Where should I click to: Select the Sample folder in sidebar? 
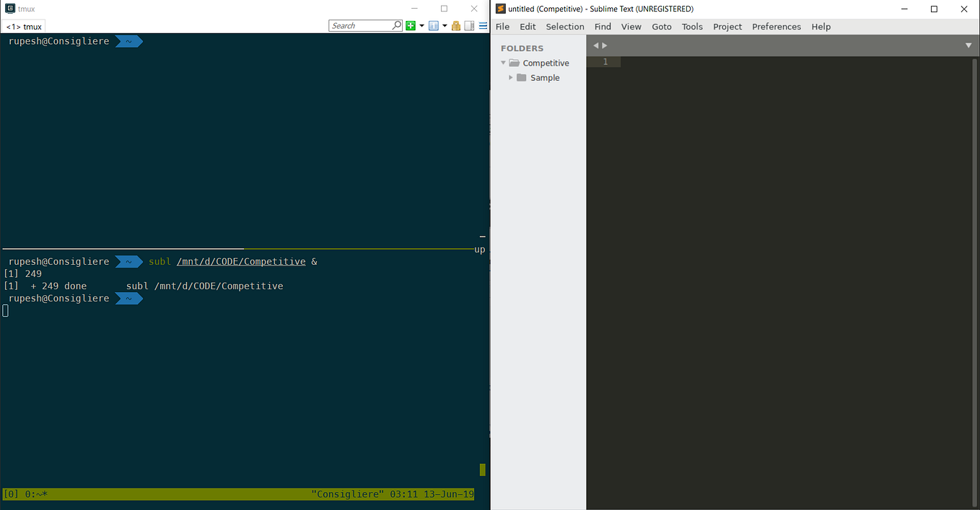click(545, 78)
